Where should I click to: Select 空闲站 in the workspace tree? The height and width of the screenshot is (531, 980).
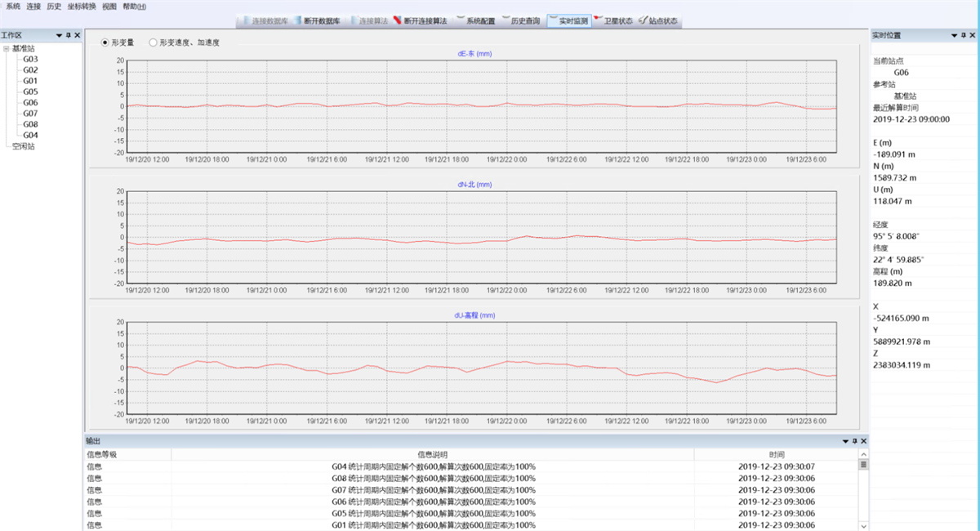[x=23, y=146]
